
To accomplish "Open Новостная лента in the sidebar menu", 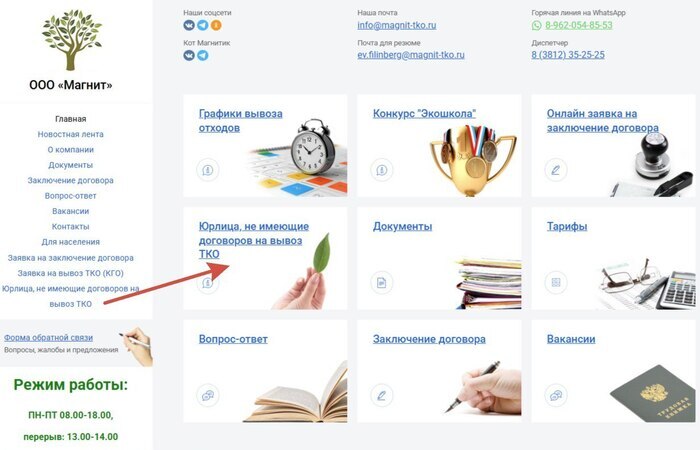I will [71, 134].
